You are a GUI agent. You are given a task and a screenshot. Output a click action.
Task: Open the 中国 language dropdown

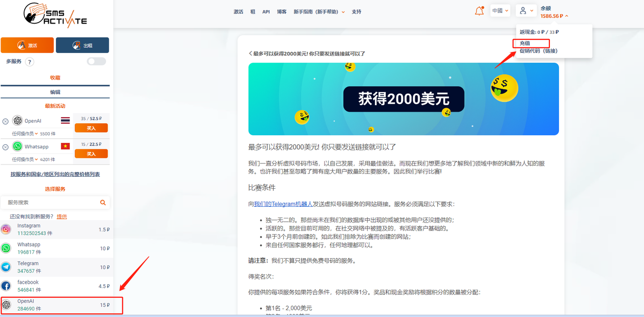[500, 11]
